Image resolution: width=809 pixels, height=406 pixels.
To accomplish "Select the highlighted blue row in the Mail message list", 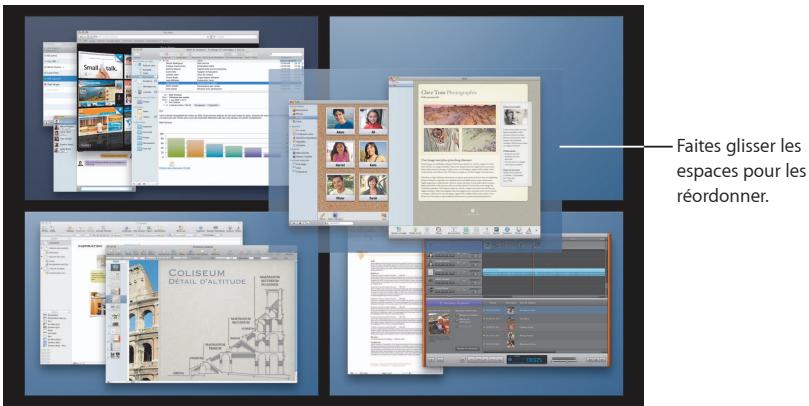I will point(231,82).
